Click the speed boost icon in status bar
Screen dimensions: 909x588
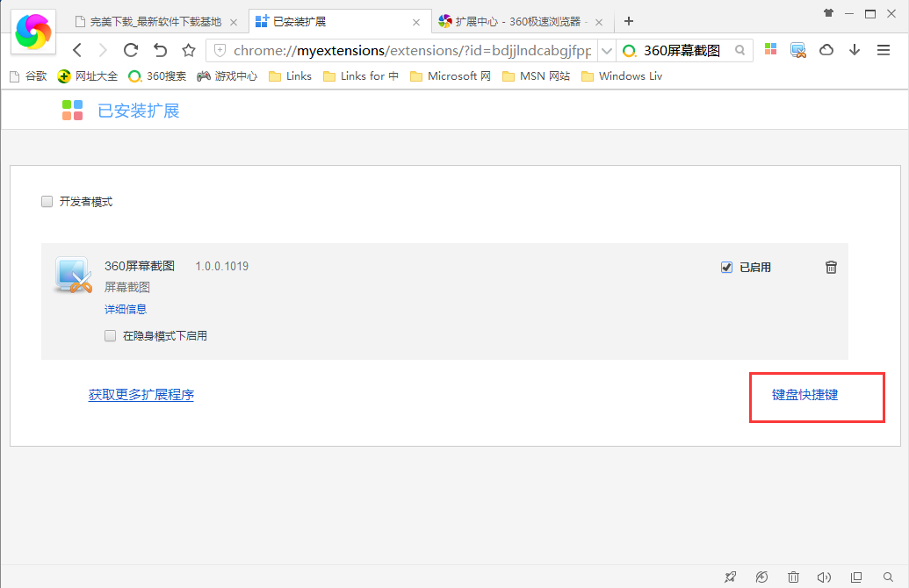click(x=761, y=577)
